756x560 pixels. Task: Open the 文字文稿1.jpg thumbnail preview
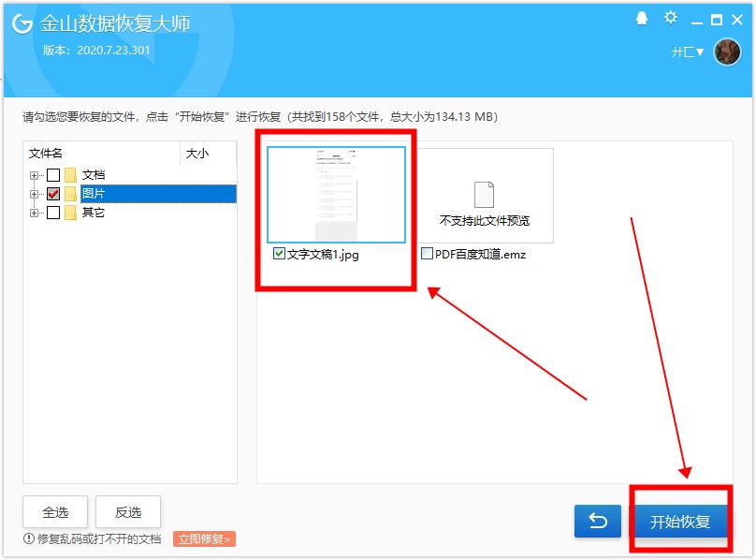(x=336, y=193)
